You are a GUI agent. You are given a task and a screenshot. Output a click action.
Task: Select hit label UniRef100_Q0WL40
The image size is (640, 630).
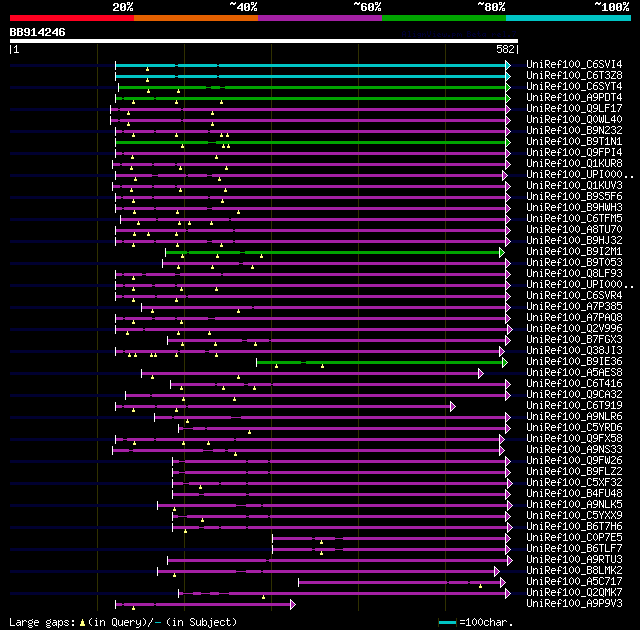click(574, 120)
